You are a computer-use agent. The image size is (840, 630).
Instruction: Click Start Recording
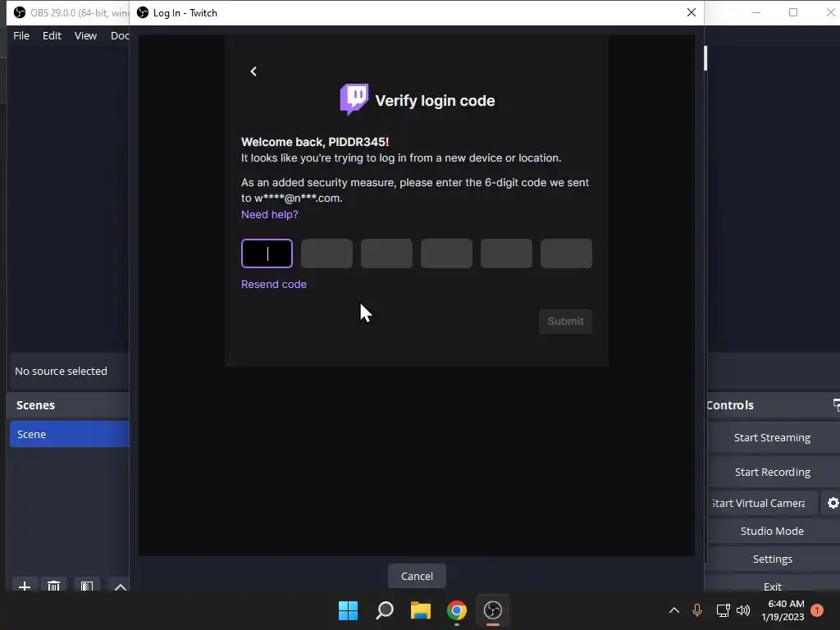coord(772,472)
